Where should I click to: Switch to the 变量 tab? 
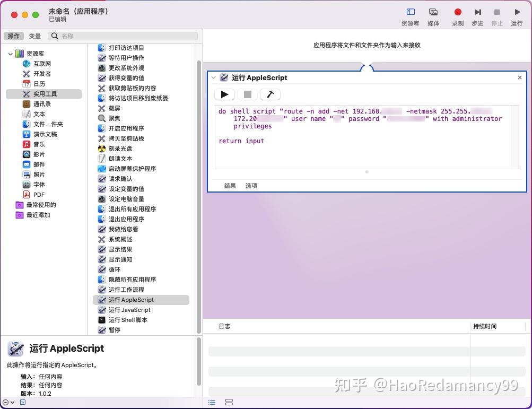click(x=35, y=36)
